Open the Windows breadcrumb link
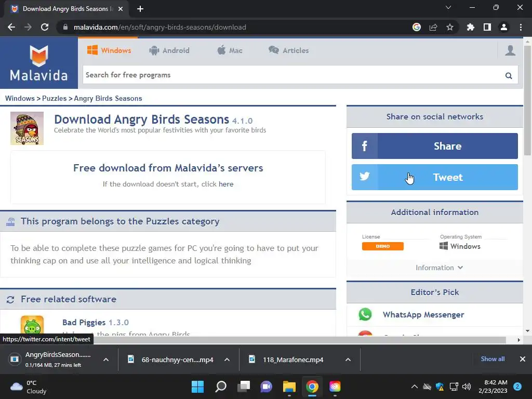The height and width of the screenshot is (399, 532). click(20, 98)
